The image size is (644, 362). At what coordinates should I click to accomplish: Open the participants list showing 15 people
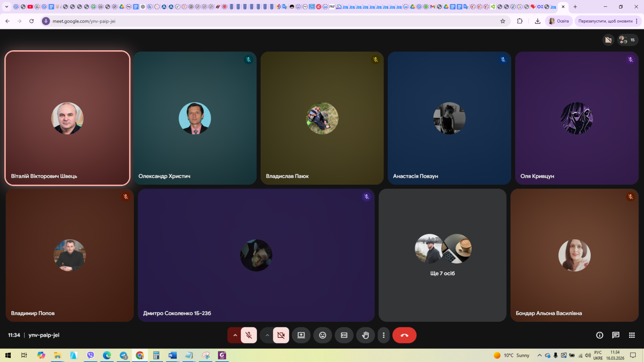627,40
